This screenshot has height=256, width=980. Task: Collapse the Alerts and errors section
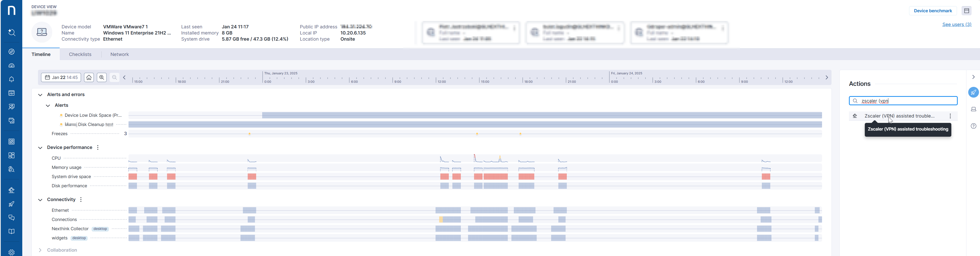pos(40,95)
